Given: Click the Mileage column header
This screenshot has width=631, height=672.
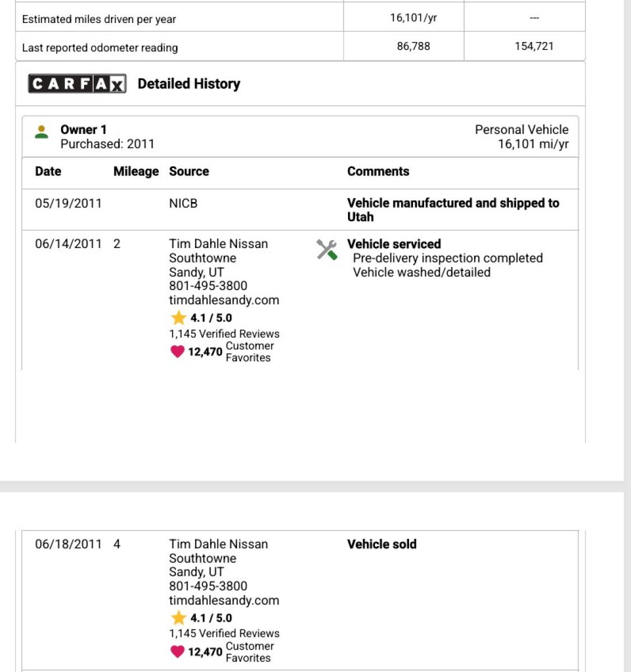Looking at the screenshot, I should [x=136, y=171].
